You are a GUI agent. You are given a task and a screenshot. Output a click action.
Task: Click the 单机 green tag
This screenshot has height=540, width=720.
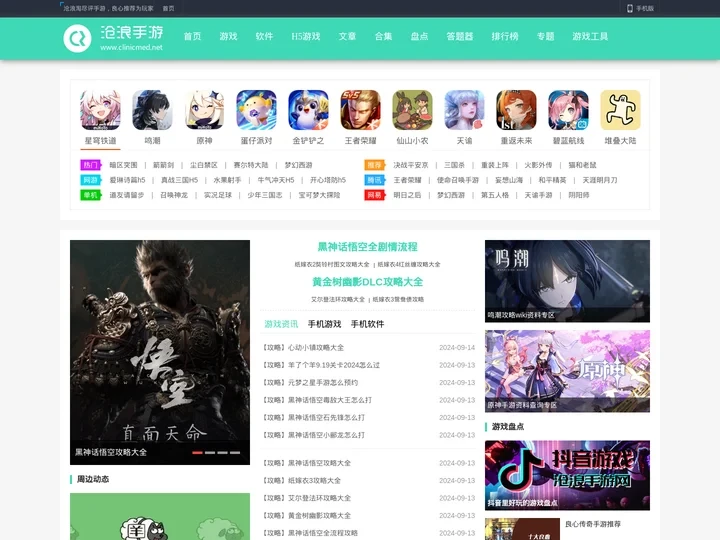click(x=90, y=195)
